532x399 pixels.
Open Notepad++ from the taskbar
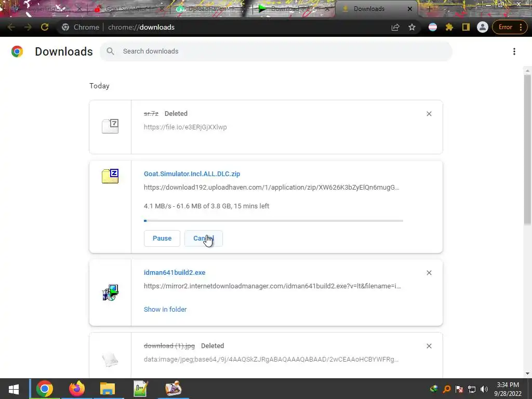[x=140, y=389]
